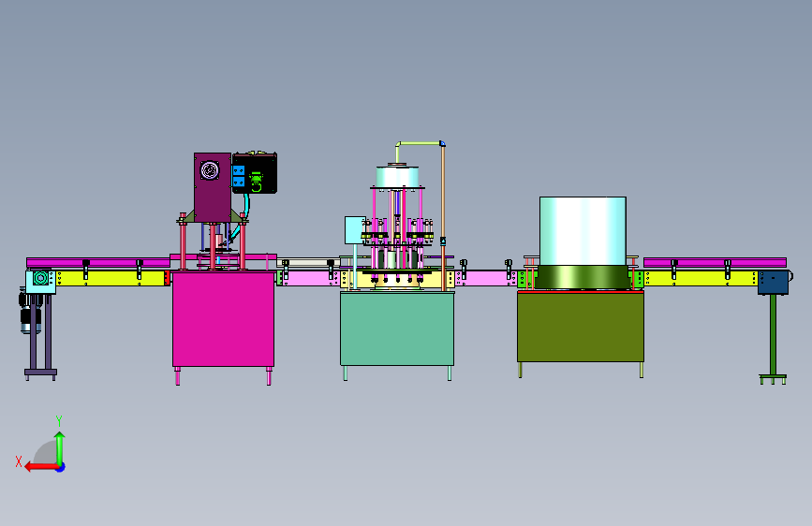Select the olive green machine base cabinet
The height and width of the screenshot is (526, 812).
581,328
